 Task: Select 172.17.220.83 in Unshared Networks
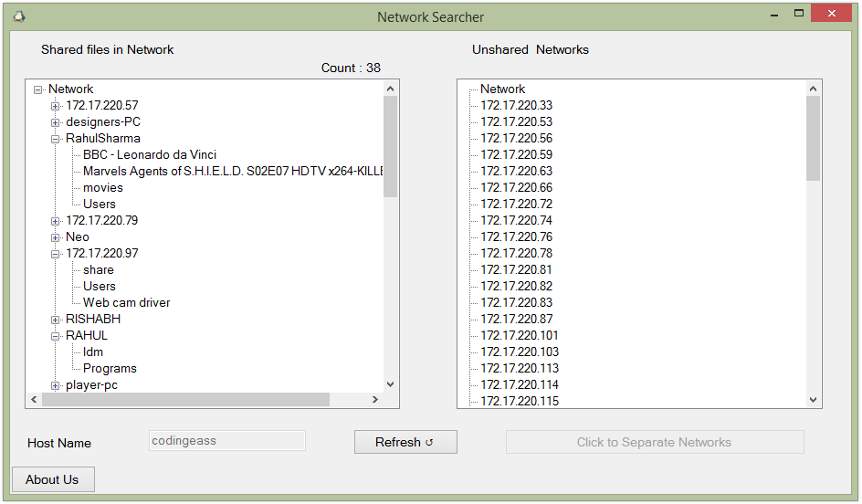coord(516,303)
